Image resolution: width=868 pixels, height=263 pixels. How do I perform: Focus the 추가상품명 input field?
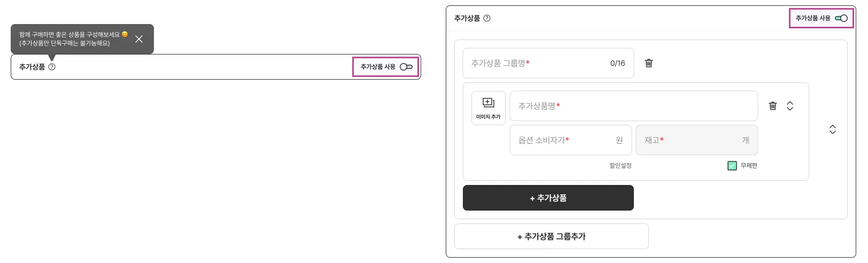633,106
